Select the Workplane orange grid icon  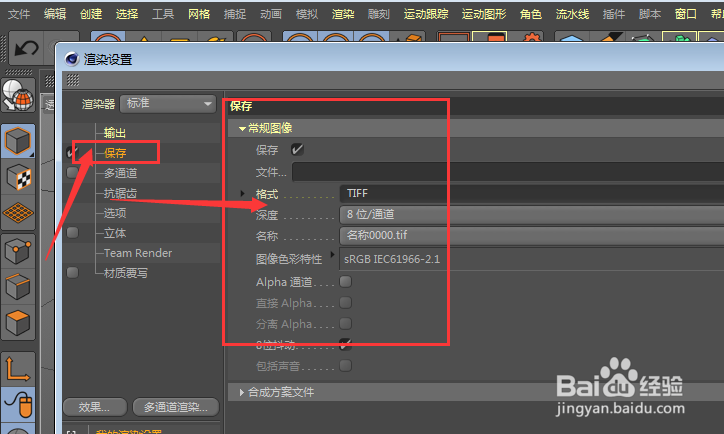pyautogui.click(x=18, y=213)
